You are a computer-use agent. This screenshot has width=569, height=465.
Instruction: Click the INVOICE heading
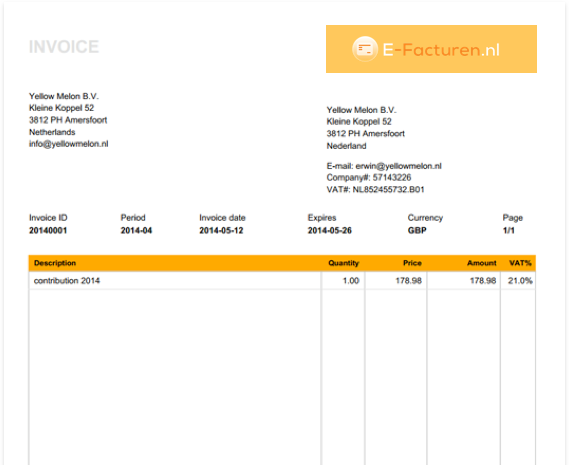click(64, 47)
